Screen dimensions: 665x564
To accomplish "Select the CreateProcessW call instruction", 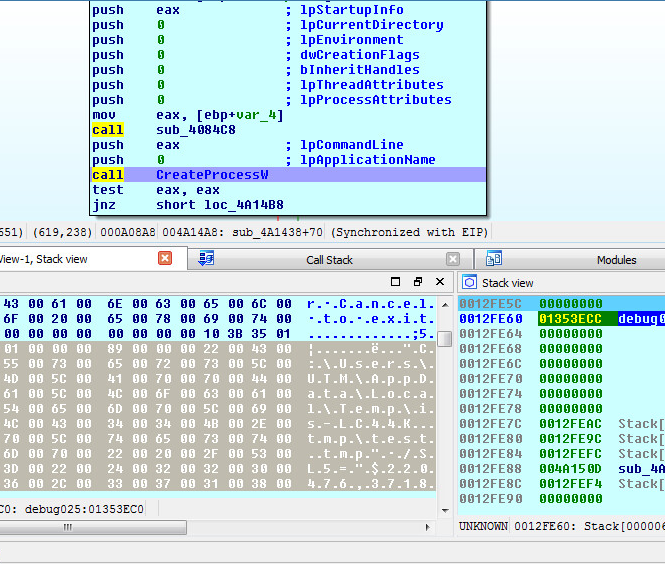I will pos(212,175).
